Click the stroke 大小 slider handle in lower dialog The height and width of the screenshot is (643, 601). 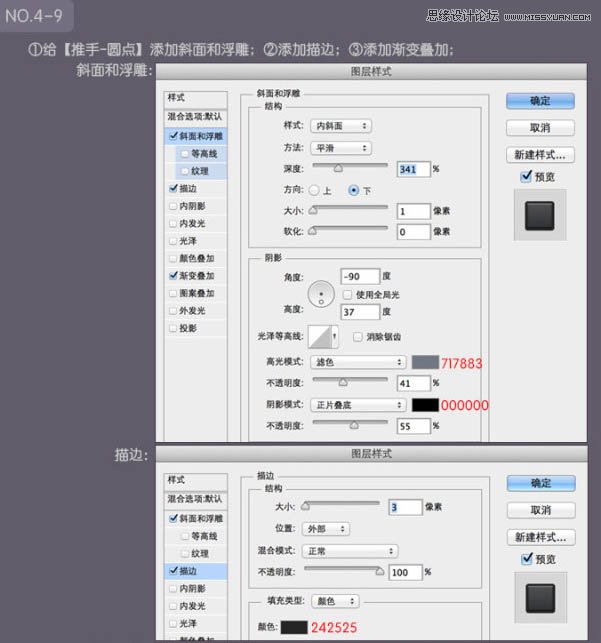305,506
